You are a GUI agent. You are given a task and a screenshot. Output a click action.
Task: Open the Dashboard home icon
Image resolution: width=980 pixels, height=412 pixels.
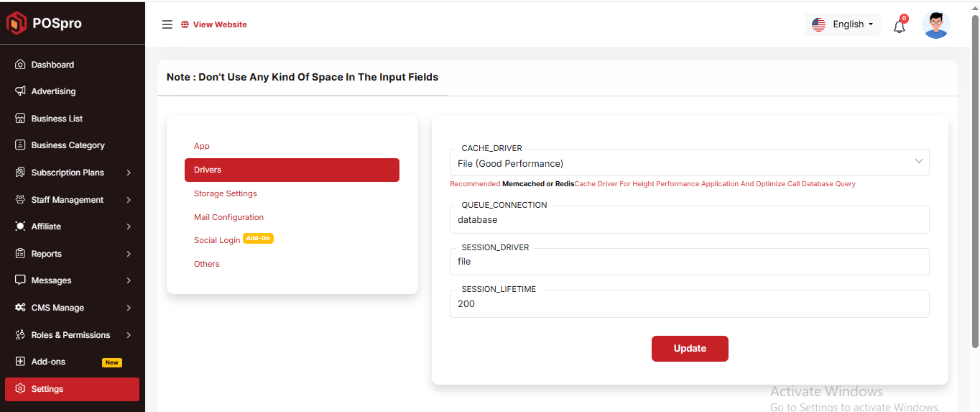pos(20,65)
